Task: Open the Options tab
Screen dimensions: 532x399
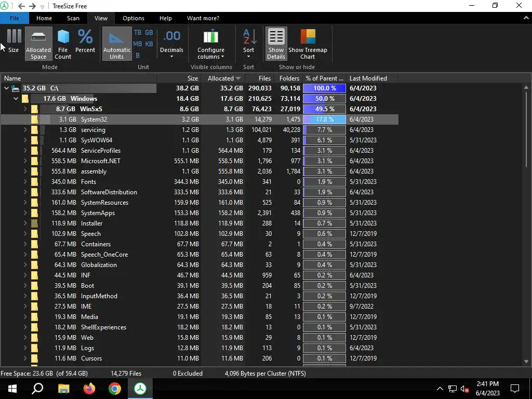Action: point(134,18)
